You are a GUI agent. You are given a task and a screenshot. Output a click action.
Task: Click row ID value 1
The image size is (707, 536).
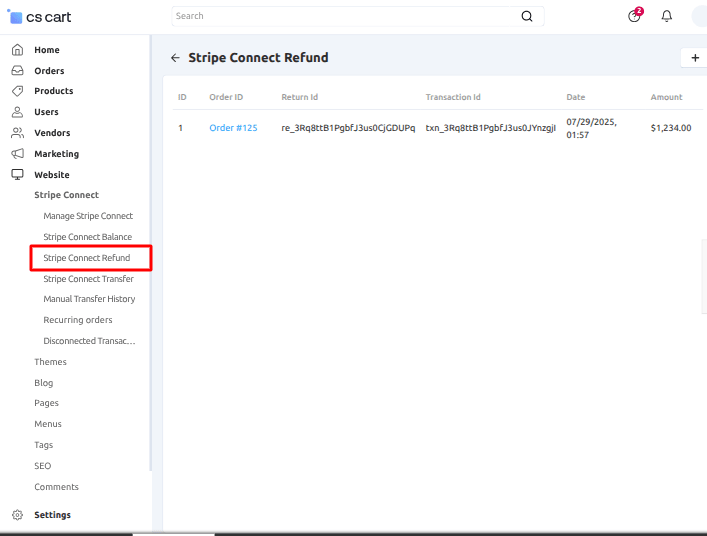pos(180,128)
